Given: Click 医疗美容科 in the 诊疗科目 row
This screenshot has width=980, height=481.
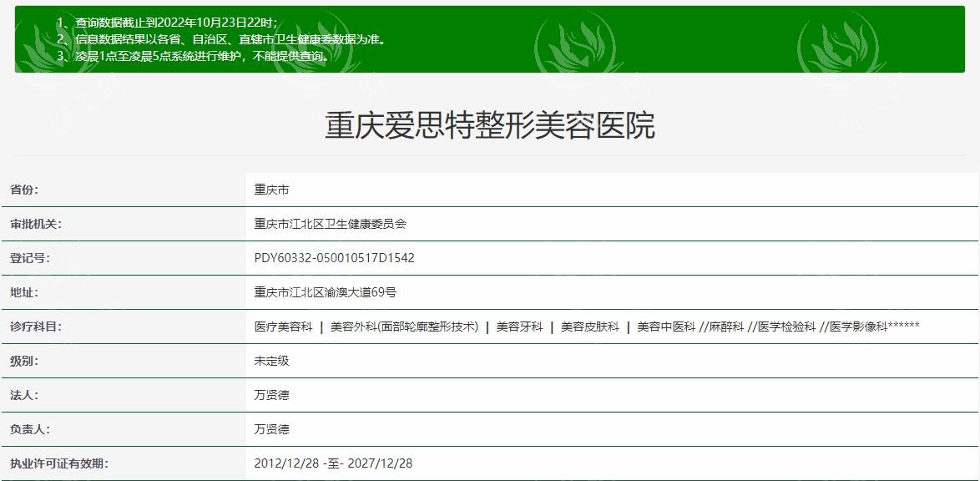Looking at the screenshot, I should coord(283,327).
